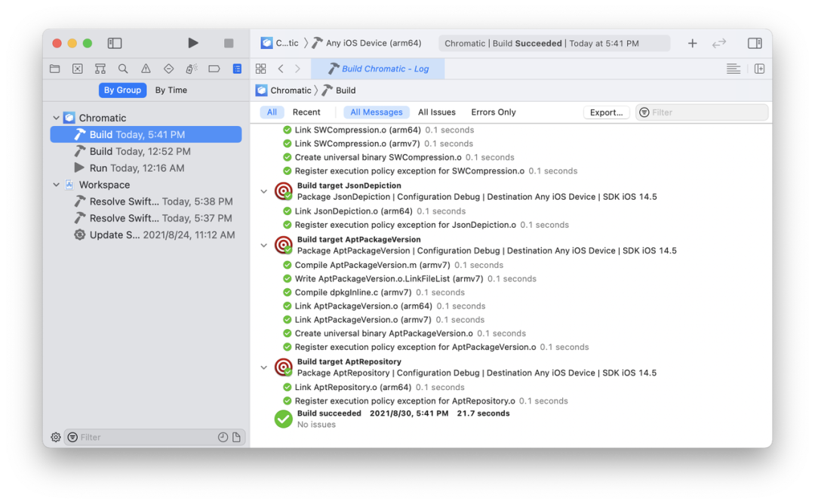The width and height of the screenshot is (815, 504).
Task: Open the Issue navigator warning icon
Action: (146, 69)
